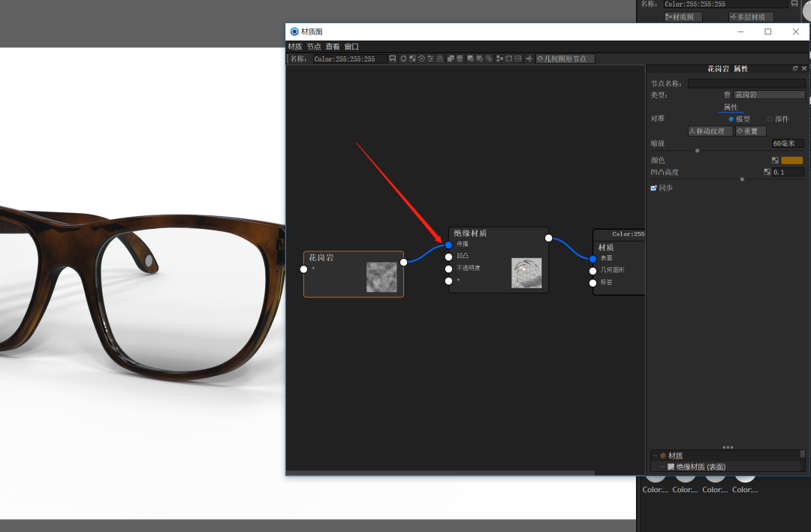Image resolution: width=811 pixels, height=532 pixels.
Task: Click the trash delete icon in the graph toolbar
Action: click(460, 59)
